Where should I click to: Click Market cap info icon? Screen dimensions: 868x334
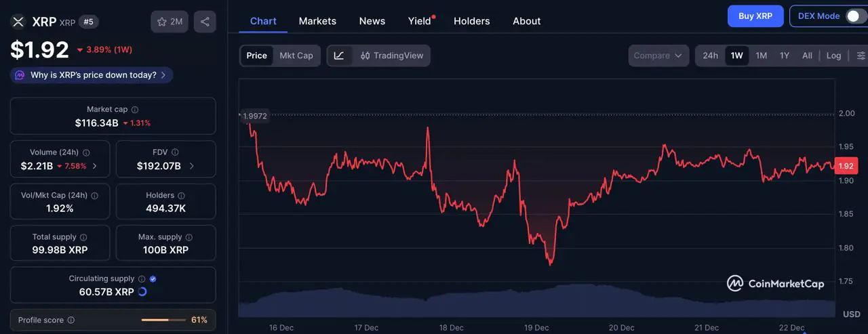pos(135,110)
